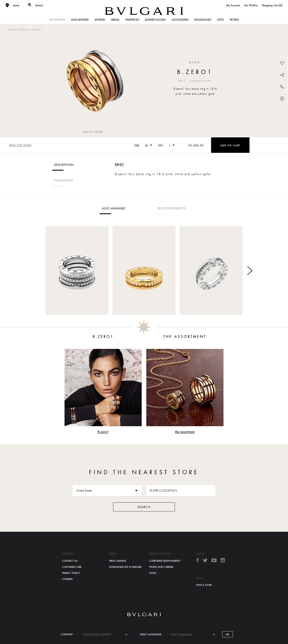Click the phone contact icon
288x644 pixels.
coord(282,87)
